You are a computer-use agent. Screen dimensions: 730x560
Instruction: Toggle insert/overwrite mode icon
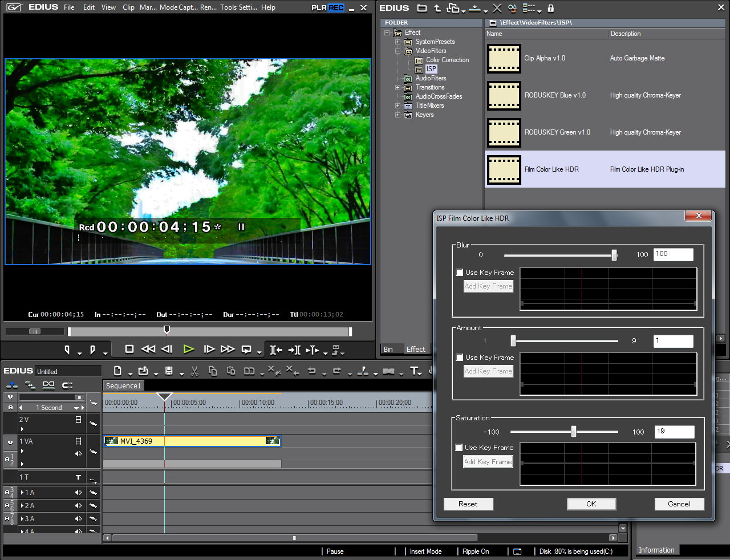pos(12,385)
